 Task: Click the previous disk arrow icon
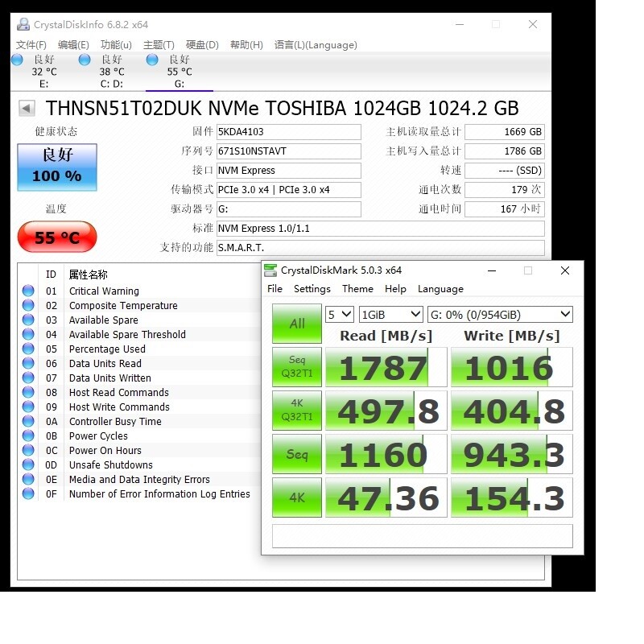point(27,109)
